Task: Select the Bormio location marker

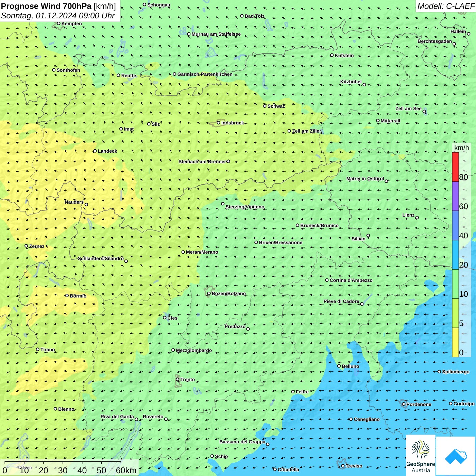Action: (x=67, y=295)
